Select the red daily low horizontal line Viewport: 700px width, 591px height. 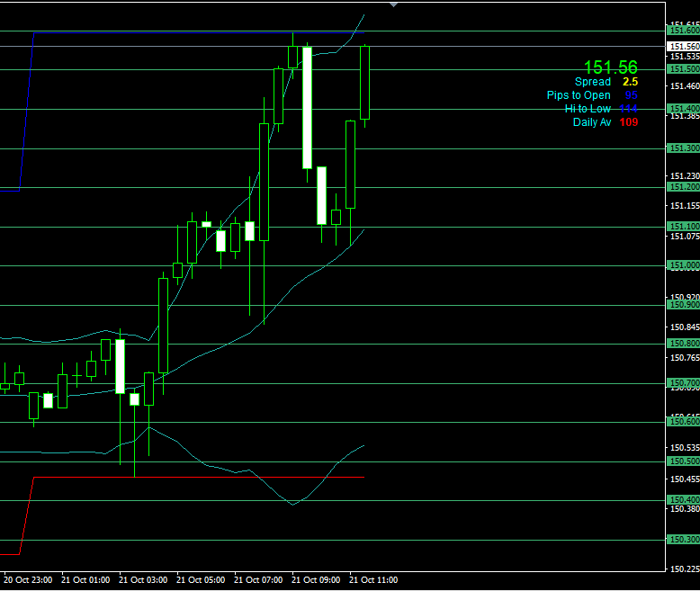coord(180,477)
